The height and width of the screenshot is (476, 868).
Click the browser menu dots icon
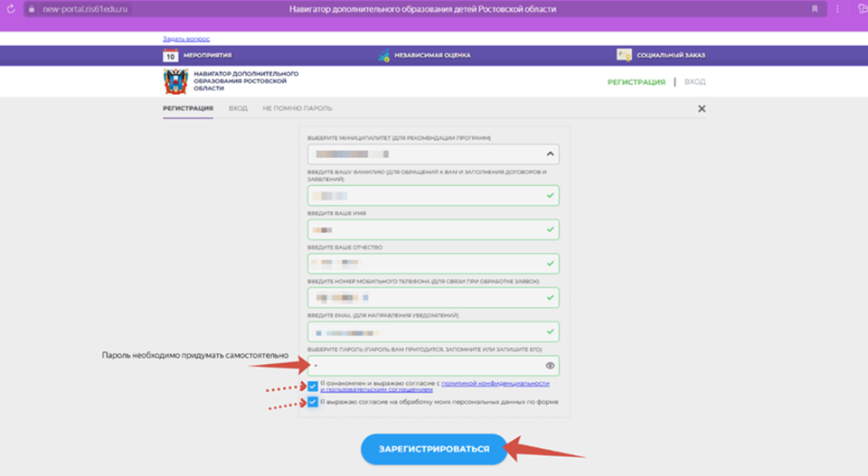point(838,8)
